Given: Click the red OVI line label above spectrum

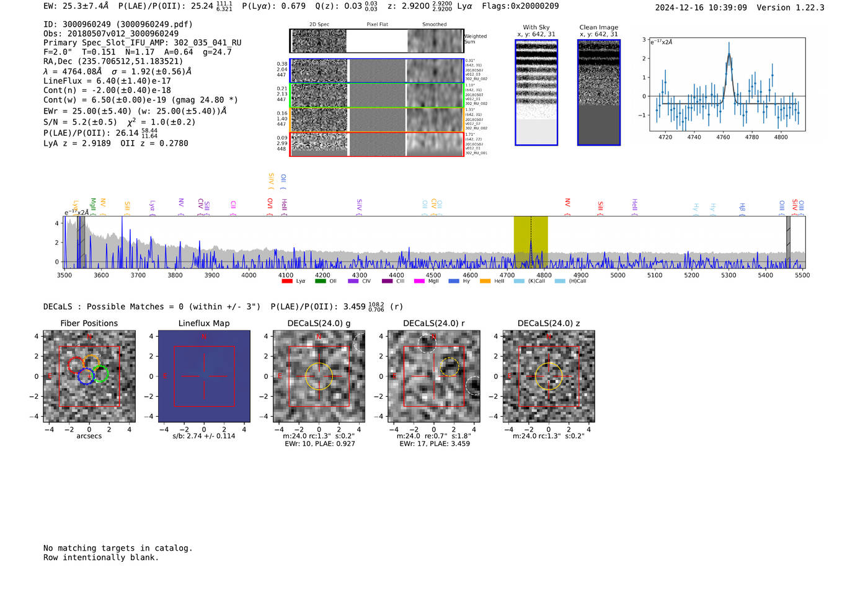Looking at the screenshot, I should coord(270,203).
